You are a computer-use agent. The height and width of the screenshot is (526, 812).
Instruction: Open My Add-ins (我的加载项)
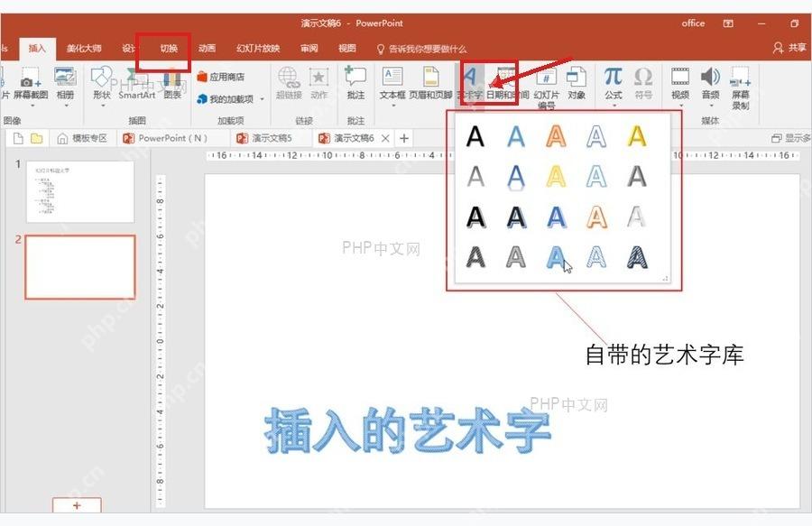click(226, 99)
